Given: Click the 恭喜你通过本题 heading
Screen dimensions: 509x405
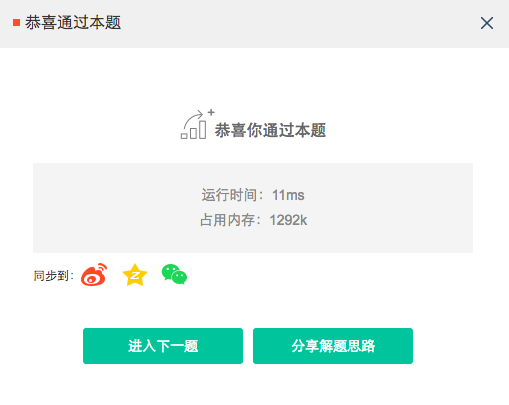Looking at the screenshot, I should 270,130.
